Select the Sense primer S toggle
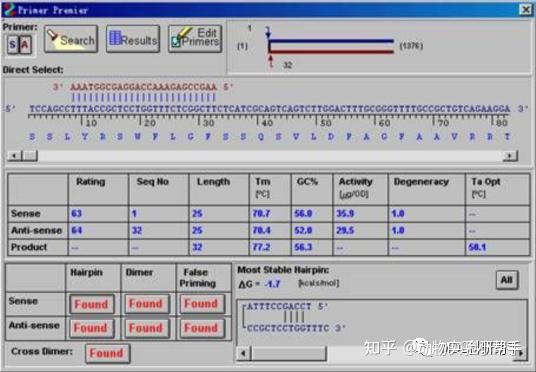This screenshot has height=372, width=536. click(x=13, y=44)
